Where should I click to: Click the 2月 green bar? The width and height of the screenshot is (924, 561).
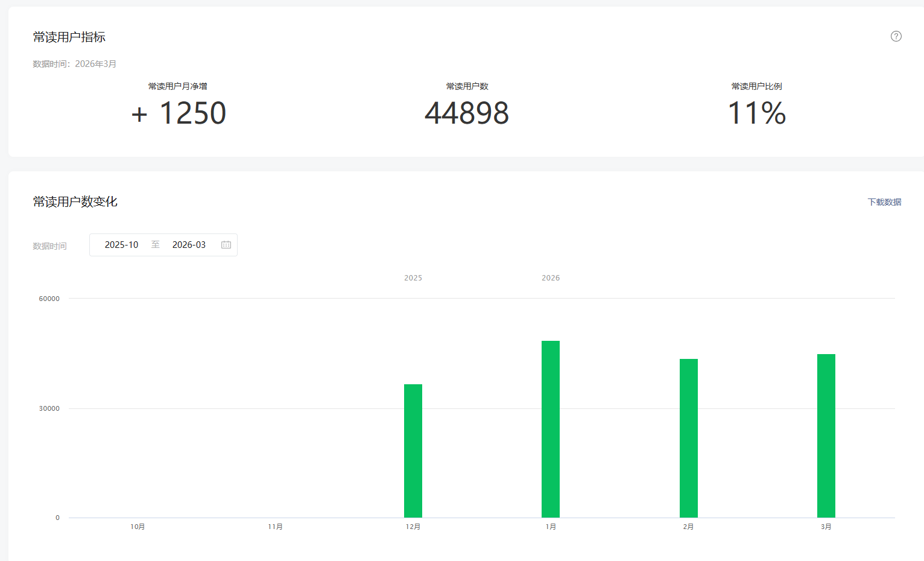(x=689, y=438)
